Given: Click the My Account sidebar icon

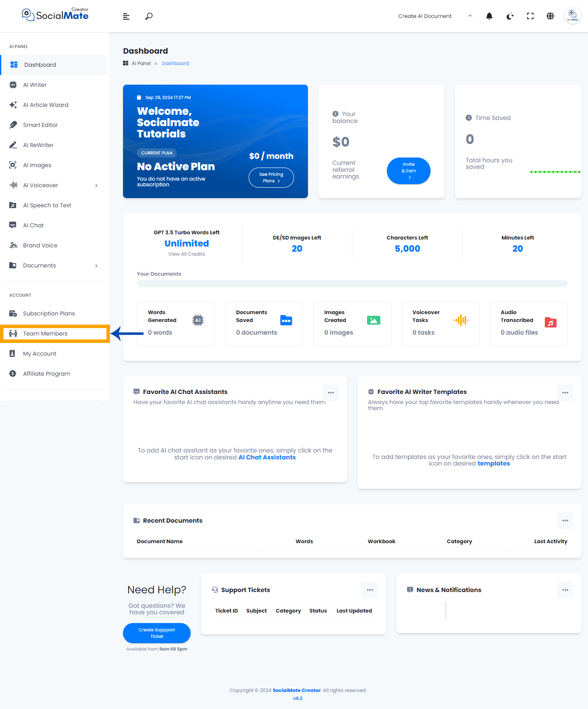Looking at the screenshot, I should pos(13,353).
